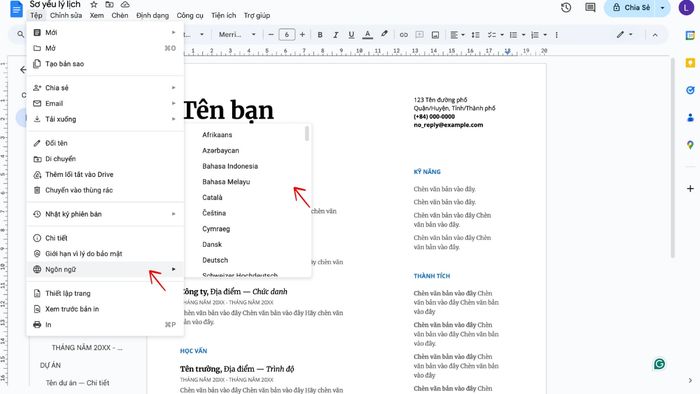Open version history clock icon
The width and height of the screenshot is (700, 394).
coord(566,8)
